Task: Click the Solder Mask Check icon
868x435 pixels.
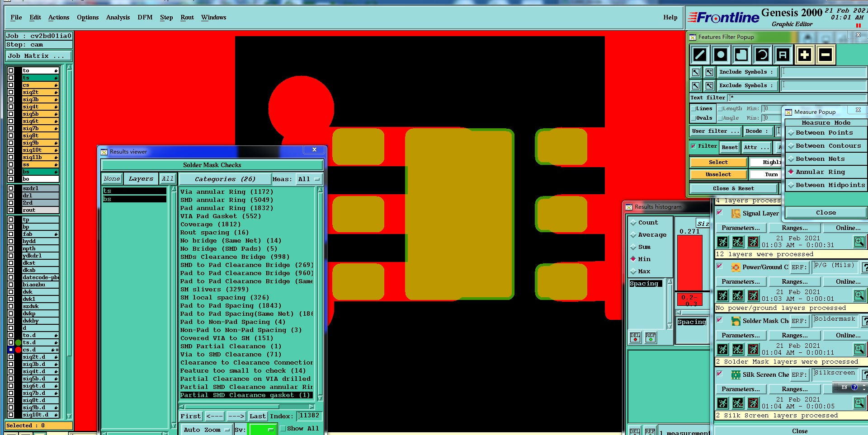Action: tap(736, 321)
